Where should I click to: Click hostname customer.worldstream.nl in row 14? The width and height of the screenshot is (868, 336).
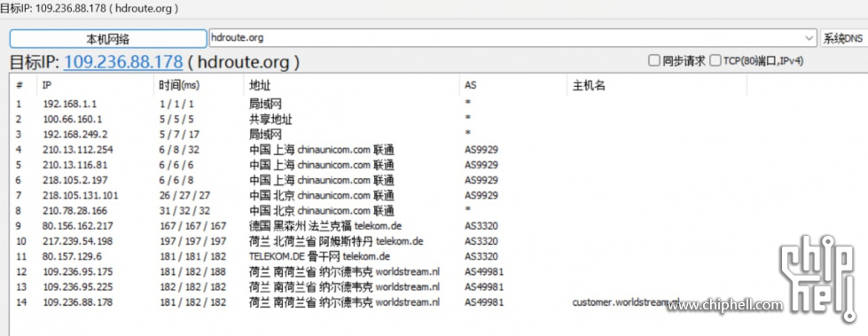627,302
